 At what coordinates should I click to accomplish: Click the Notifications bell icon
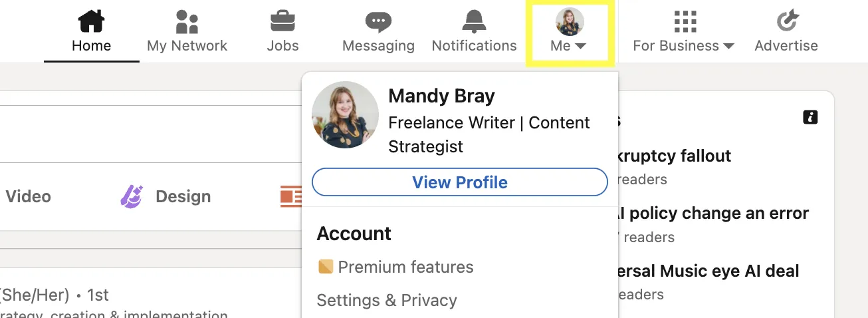click(474, 21)
